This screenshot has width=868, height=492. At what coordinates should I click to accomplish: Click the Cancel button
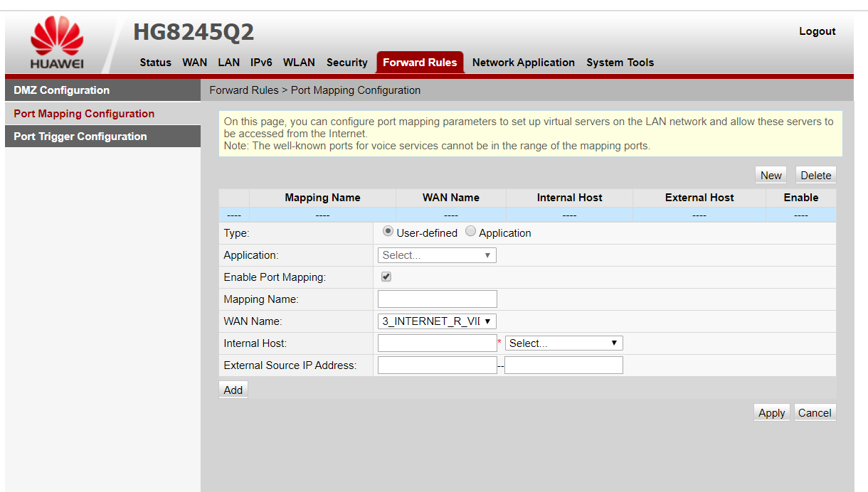(815, 412)
